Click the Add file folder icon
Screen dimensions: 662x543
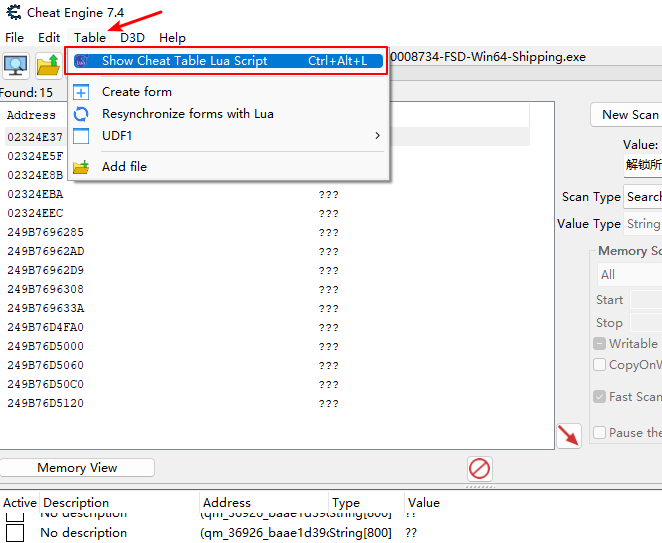pyautogui.click(x=81, y=167)
